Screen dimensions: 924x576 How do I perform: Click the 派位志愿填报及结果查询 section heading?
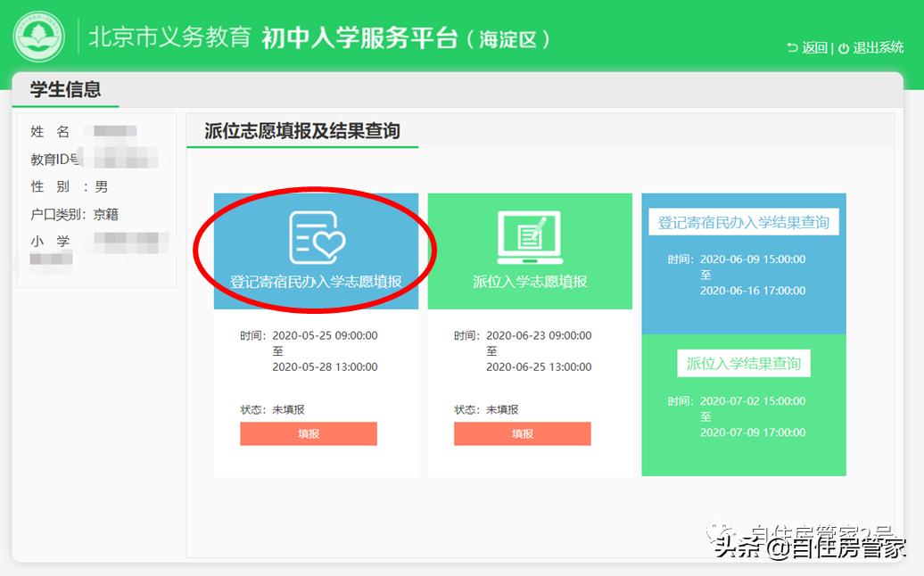(x=301, y=129)
